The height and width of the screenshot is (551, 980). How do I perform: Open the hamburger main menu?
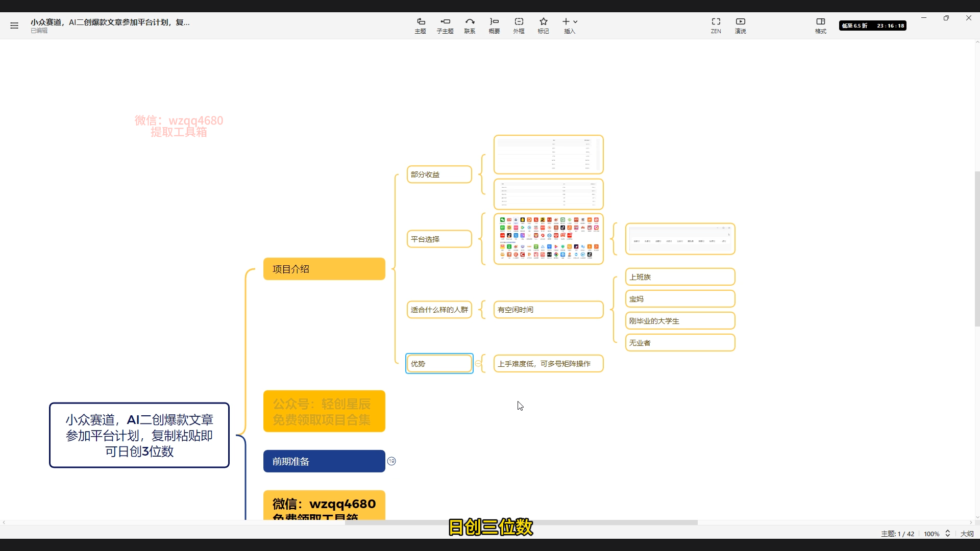point(14,26)
